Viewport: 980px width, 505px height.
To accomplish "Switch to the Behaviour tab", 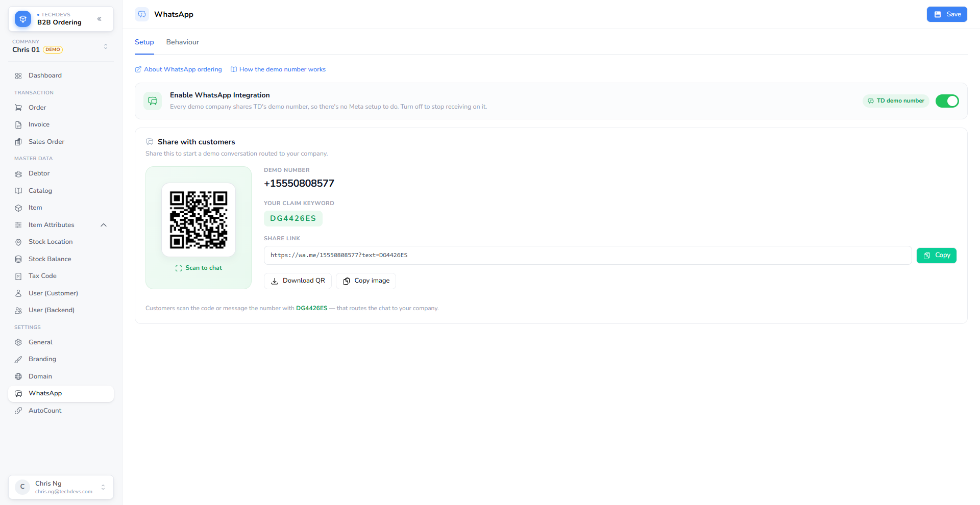I will (182, 42).
